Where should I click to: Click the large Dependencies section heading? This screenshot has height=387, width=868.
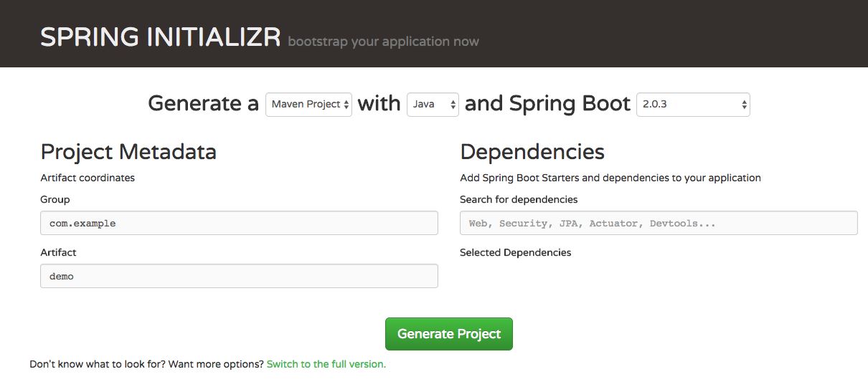click(x=532, y=152)
